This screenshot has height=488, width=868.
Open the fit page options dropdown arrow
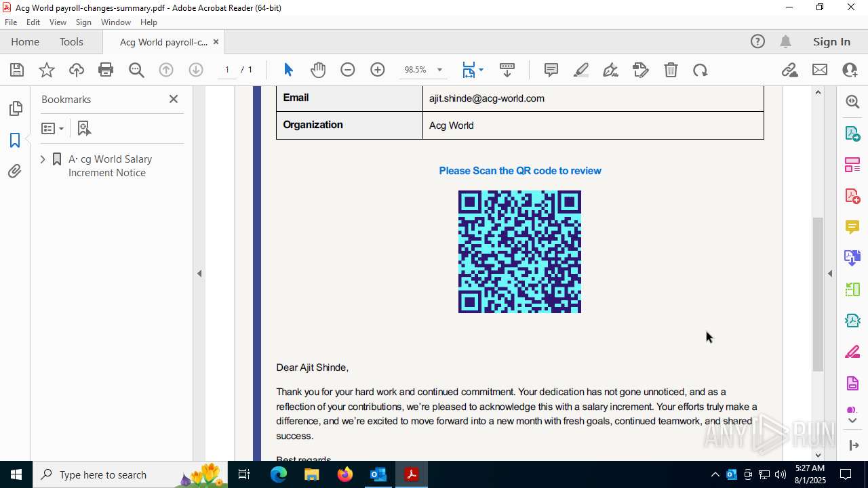click(481, 70)
